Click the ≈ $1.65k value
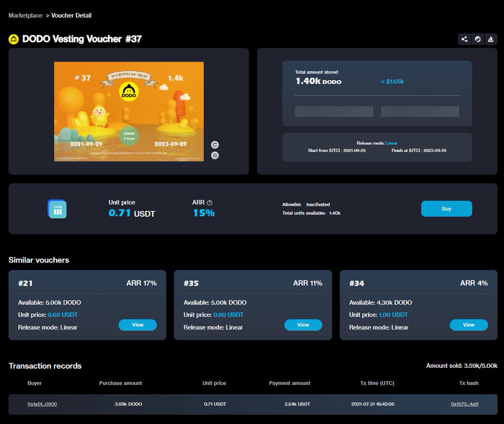Image resolution: width=504 pixels, height=424 pixels. click(392, 81)
